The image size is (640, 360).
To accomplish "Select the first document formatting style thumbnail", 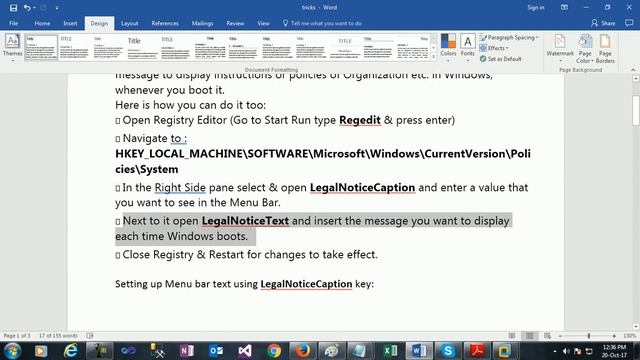I will pyautogui.click(x=41, y=47).
